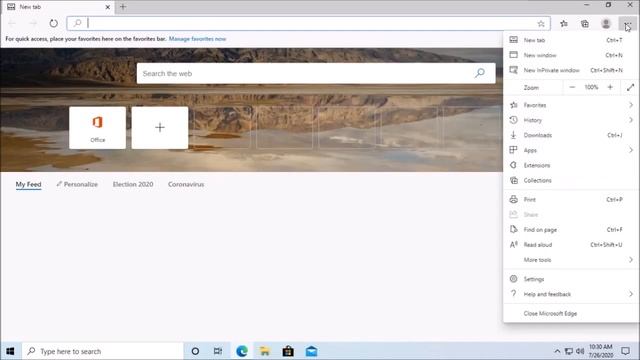
Task: Expand the More tools submenu
Action: [x=571, y=260]
